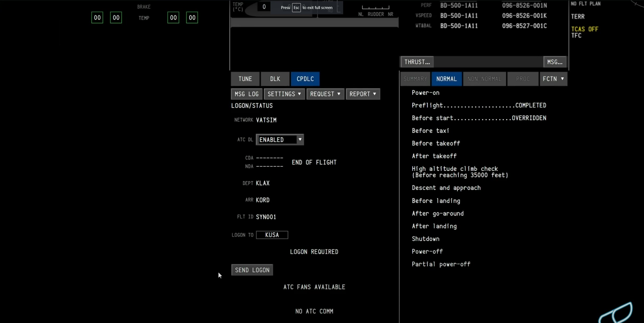Open the MSG... button
Viewport: 644px width, 323px height.
coord(555,62)
